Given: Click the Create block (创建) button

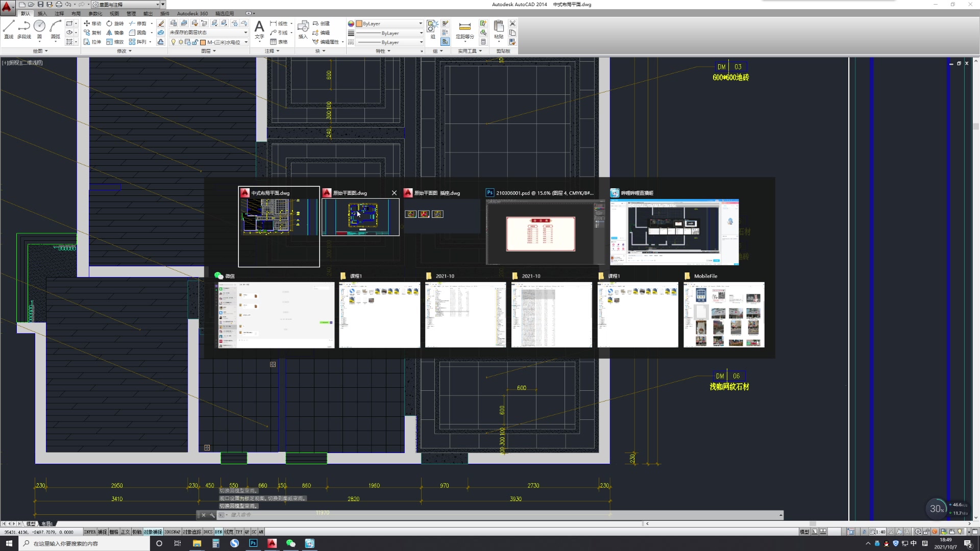Looking at the screenshot, I should pyautogui.click(x=321, y=23).
